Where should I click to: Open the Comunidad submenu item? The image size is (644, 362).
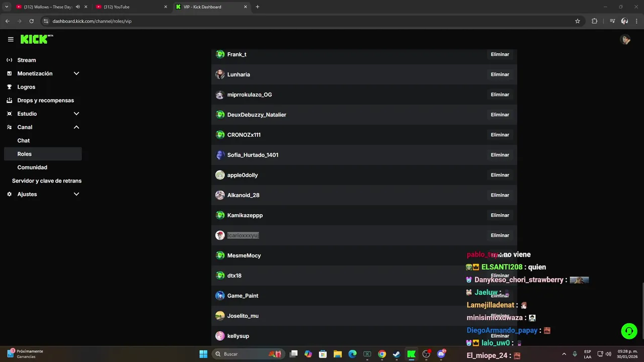coord(32,167)
